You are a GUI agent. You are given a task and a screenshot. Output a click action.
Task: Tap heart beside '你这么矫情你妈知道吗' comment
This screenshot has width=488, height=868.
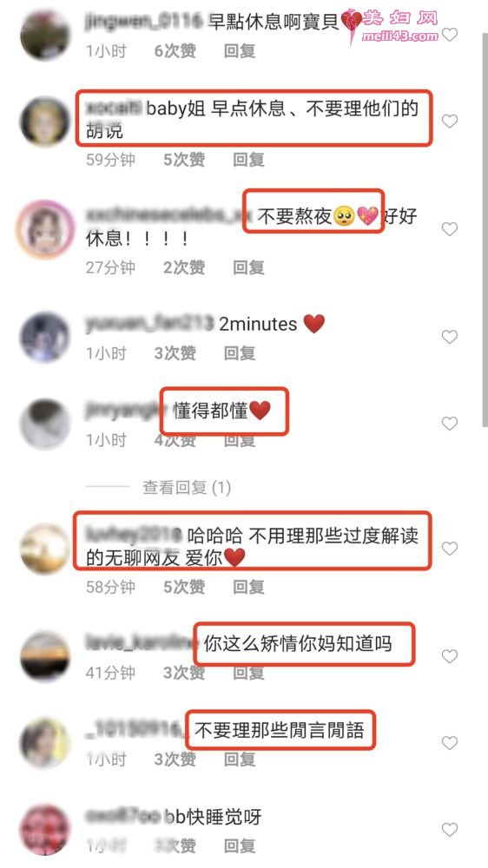point(450,656)
